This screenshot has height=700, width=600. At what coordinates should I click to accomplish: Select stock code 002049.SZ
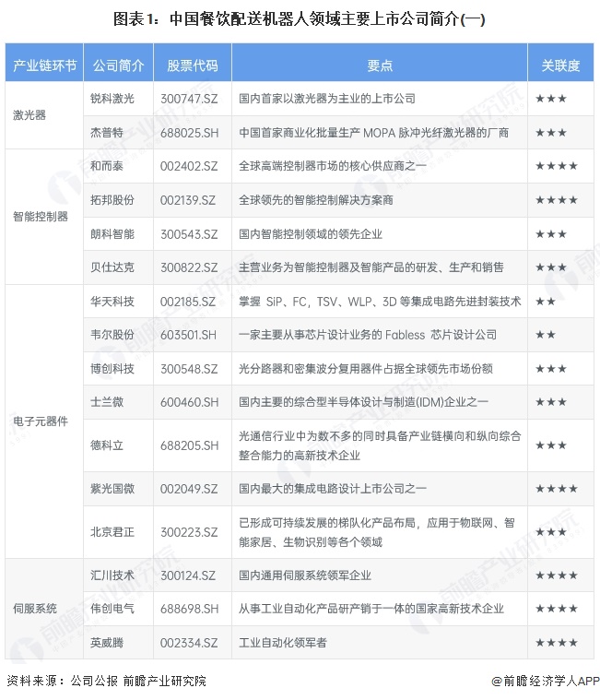point(189,489)
